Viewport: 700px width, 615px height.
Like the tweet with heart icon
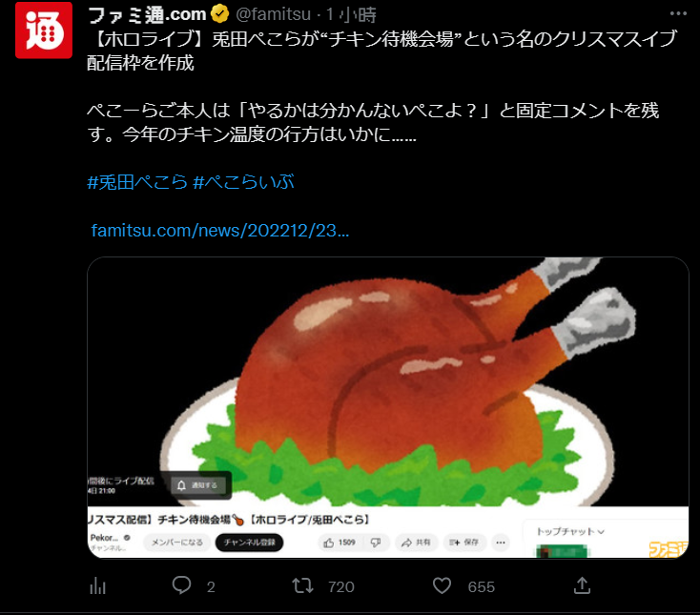(442, 585)
